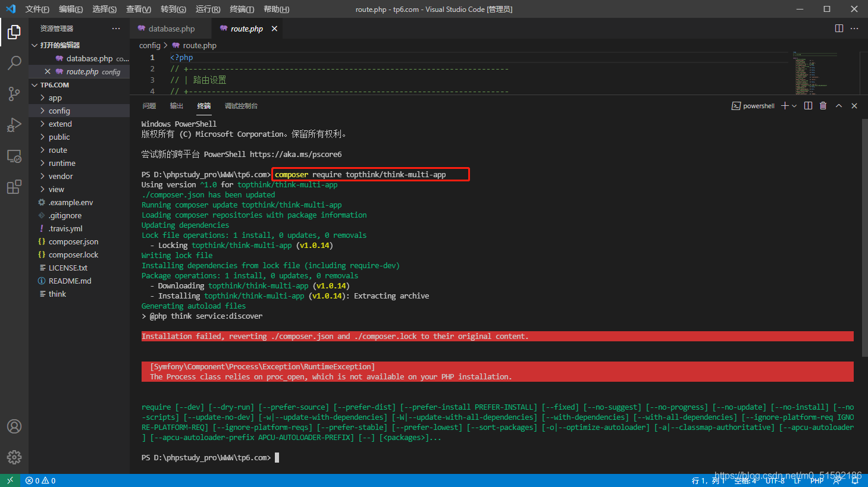The width and height of the screenshot is (868, 487).
Task: Open the Selection (选择) menu
Action: (105, 9)
